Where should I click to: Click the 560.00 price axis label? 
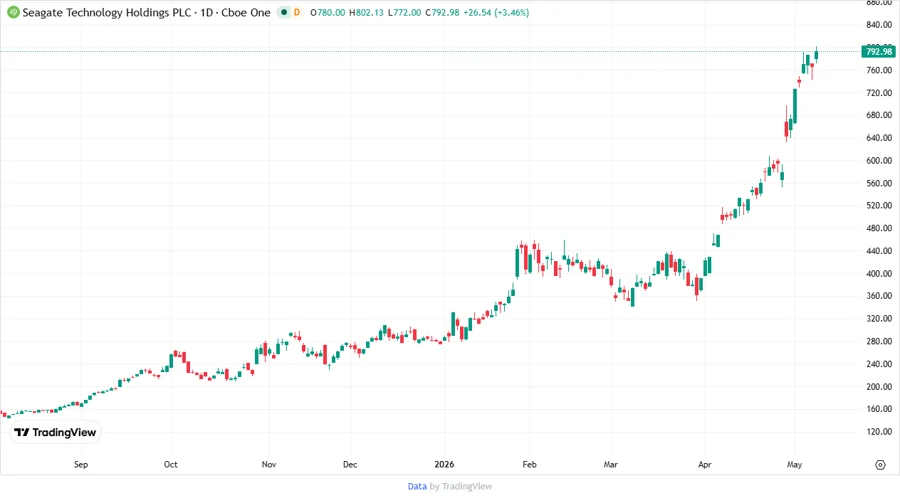pos(879,183)
